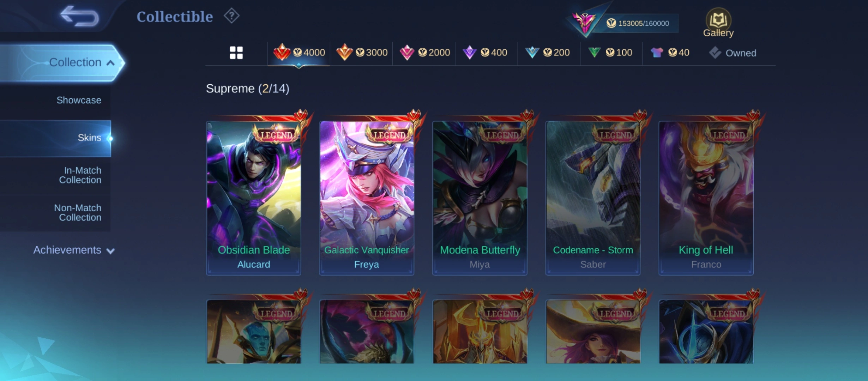This screenshot has height=381, width=868.
Task: Go back using the return arrow
Action: [x=79, y=16]
